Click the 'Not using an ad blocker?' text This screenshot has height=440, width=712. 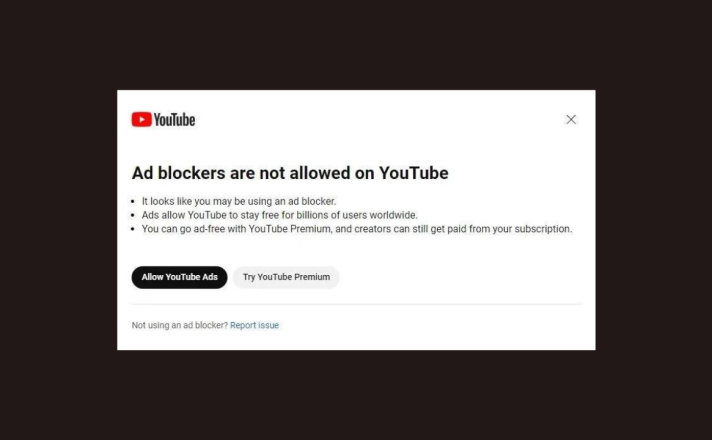(180, 325)
